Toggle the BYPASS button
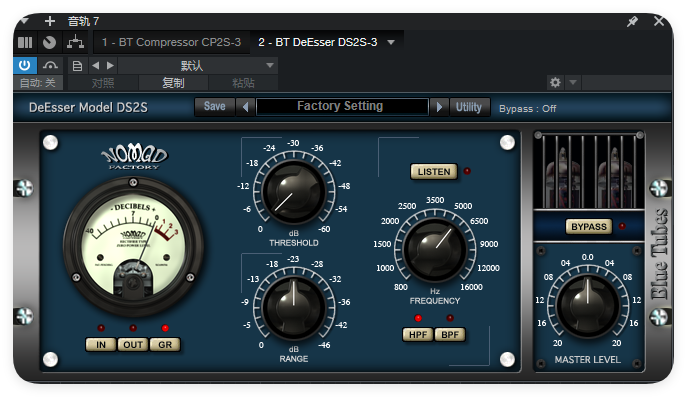The height and width of the screenshot is (397, 687). pyautogui.click(x=588, y=227)
